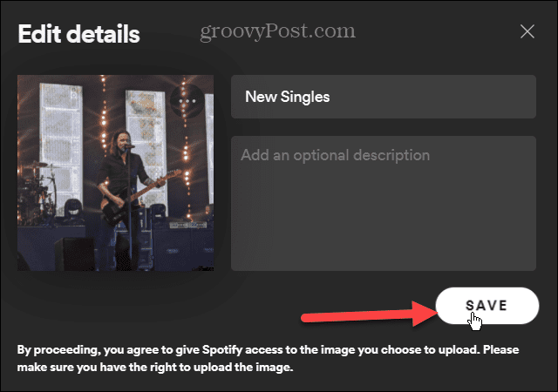Image resolution: width=558 pixels, height=392 pixels.
Task: Close the Edit details dialog
Action: (x=527, y=32)
